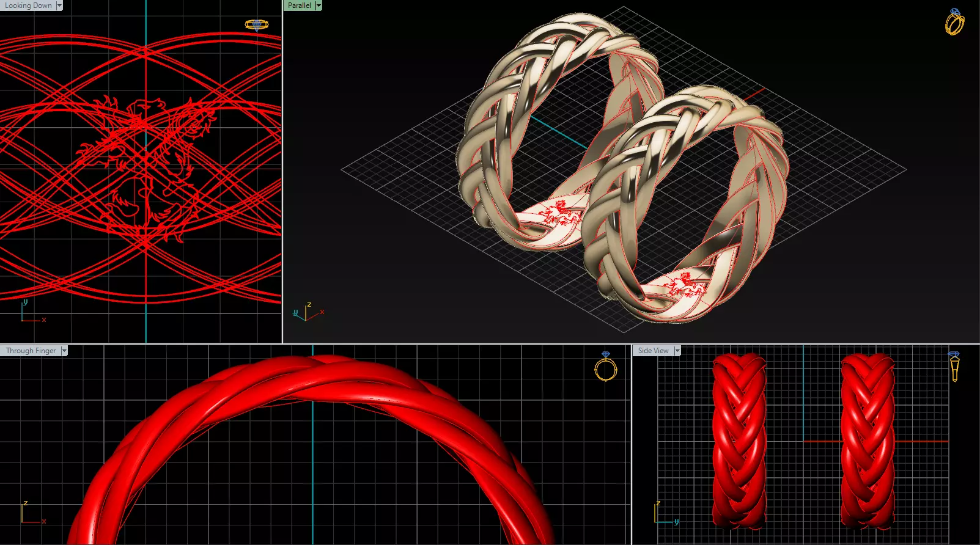The width and height of the screenshot is (980, 545).
Task: Open the Parallel viewport dropdown arrow
Action: tap(319, 5)
